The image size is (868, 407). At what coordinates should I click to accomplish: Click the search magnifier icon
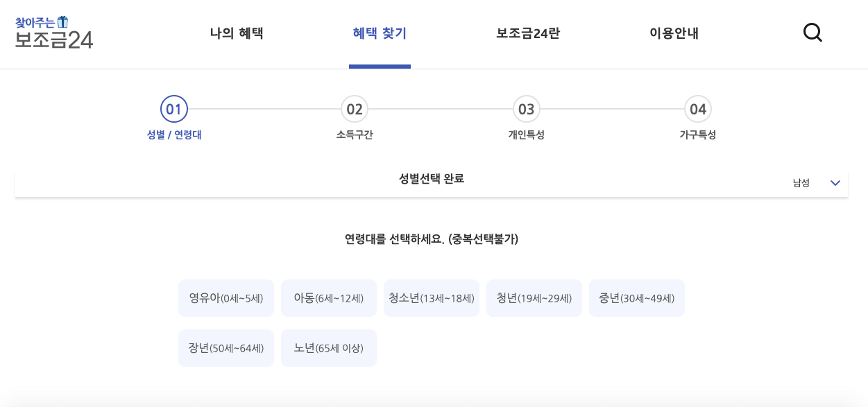pos(812,32)
